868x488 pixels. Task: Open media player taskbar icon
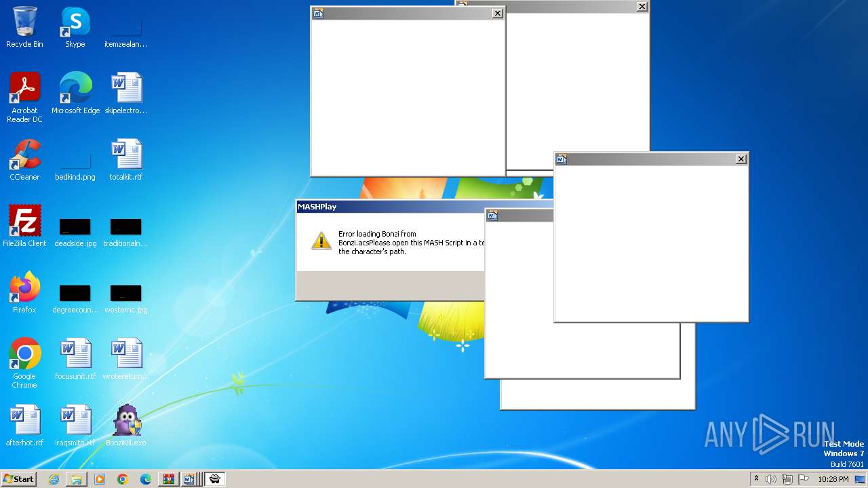pos(100,479)
